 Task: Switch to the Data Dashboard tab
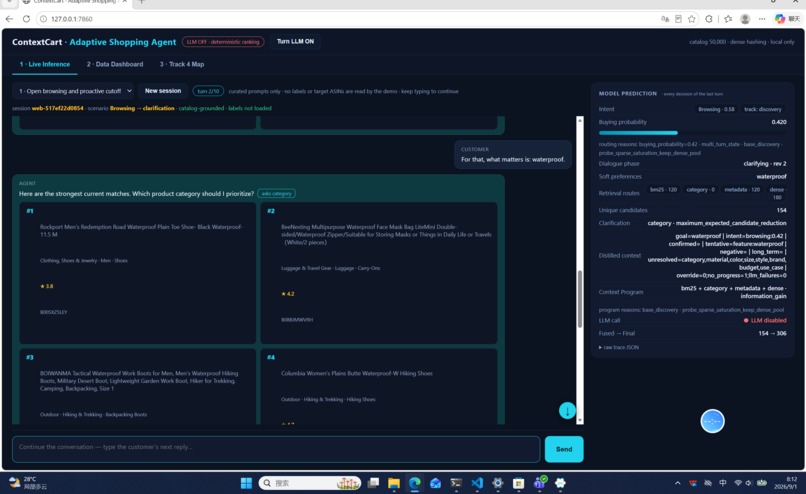coord(115,64)
